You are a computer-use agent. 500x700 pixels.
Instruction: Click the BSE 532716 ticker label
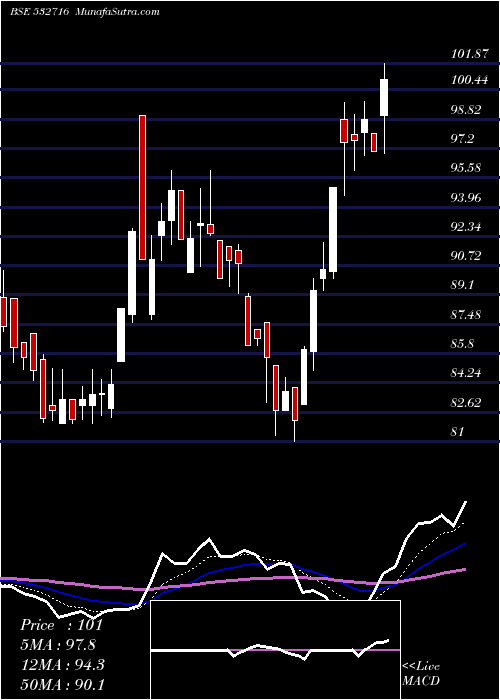pos(39,12)
